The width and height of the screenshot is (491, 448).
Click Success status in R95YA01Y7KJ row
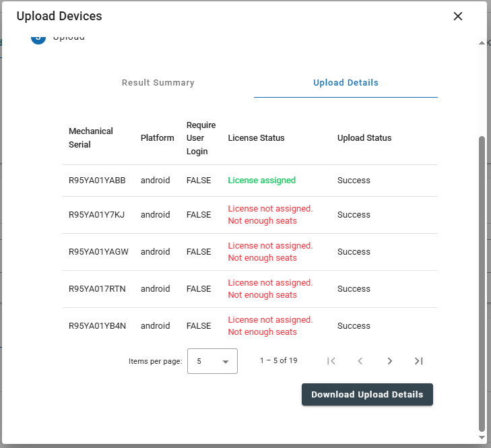tap(354, 215)
